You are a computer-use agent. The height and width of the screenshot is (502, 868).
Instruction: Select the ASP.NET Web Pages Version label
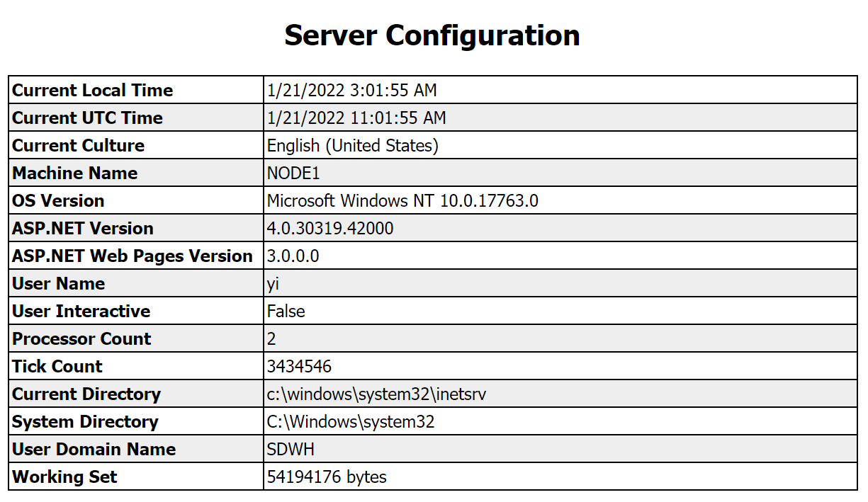click(133, 256)
